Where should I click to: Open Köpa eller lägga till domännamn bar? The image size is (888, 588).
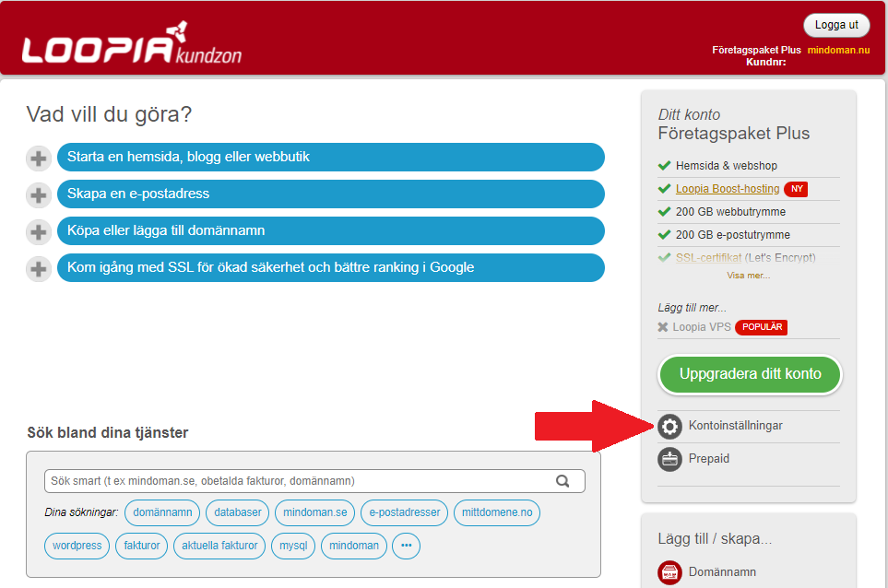pos(331,230)
